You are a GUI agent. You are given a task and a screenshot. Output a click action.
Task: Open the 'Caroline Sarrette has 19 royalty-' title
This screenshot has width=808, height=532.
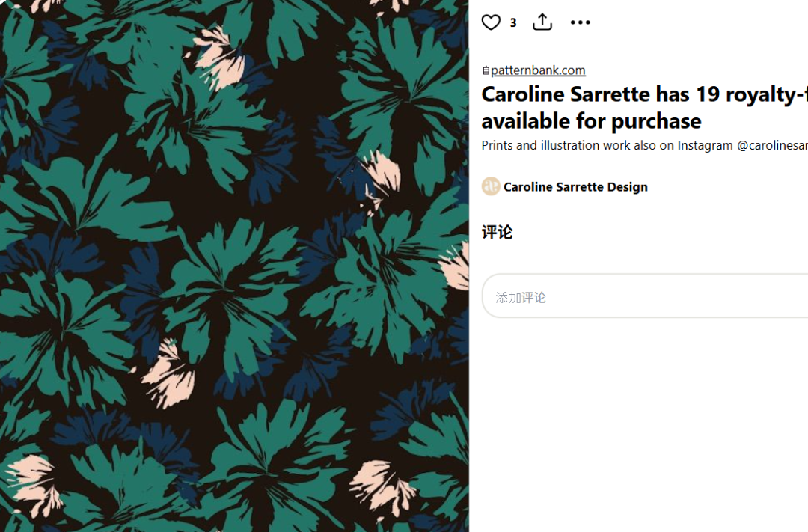click(x=643, y=94)
